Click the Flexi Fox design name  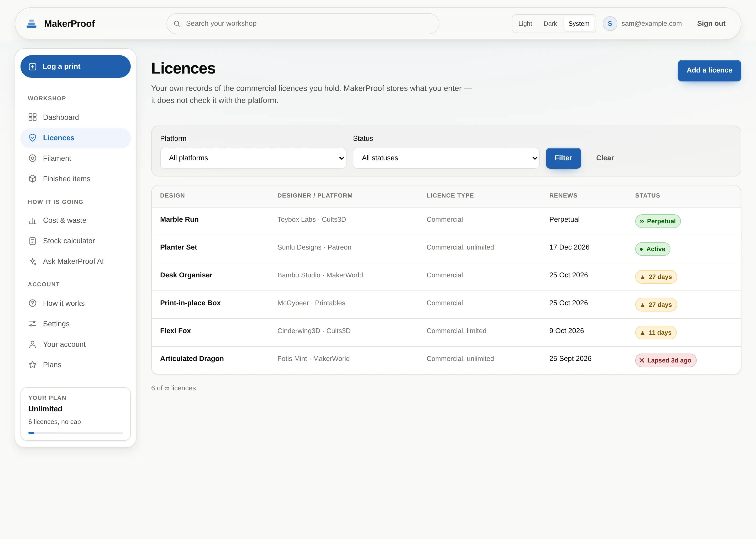(175, 330)
